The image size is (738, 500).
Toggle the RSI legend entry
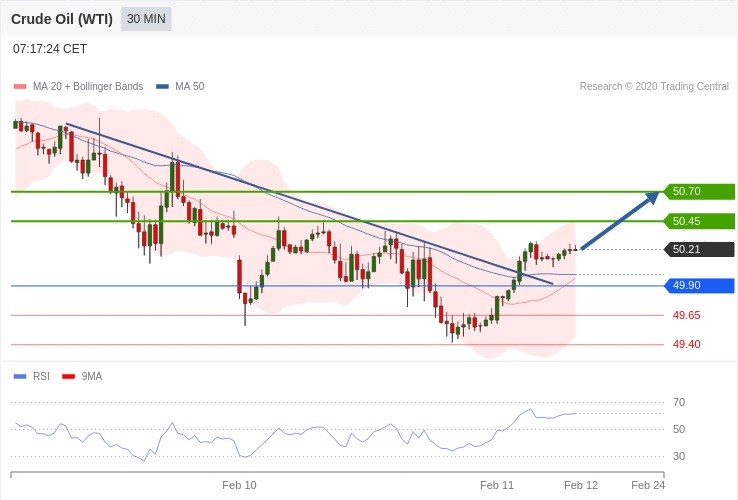(32, 377)
